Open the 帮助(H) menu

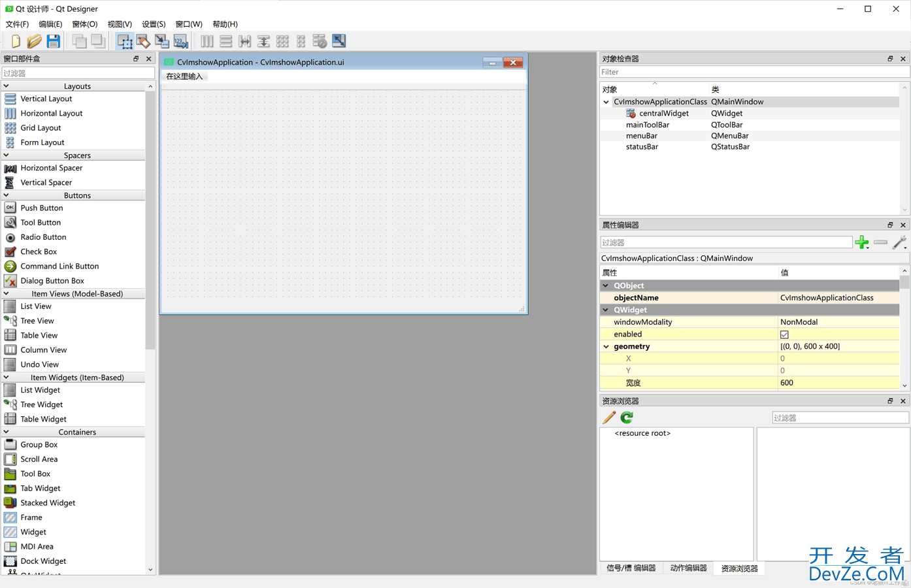click(x=225, y=24)
